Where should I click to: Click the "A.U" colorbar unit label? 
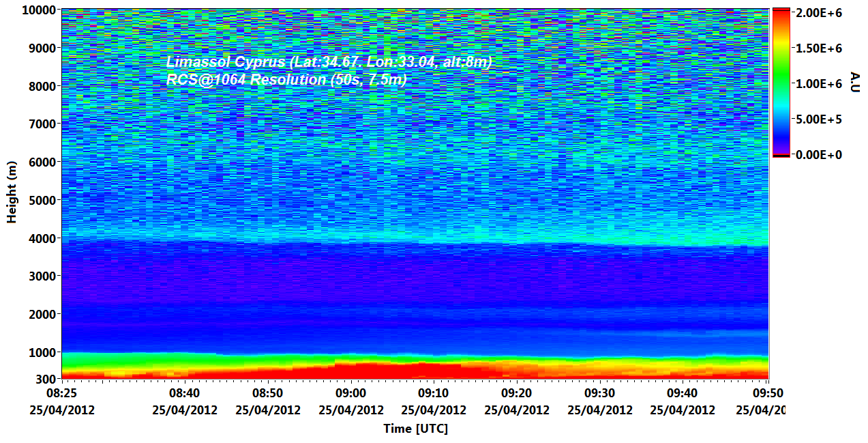point(854,82)
